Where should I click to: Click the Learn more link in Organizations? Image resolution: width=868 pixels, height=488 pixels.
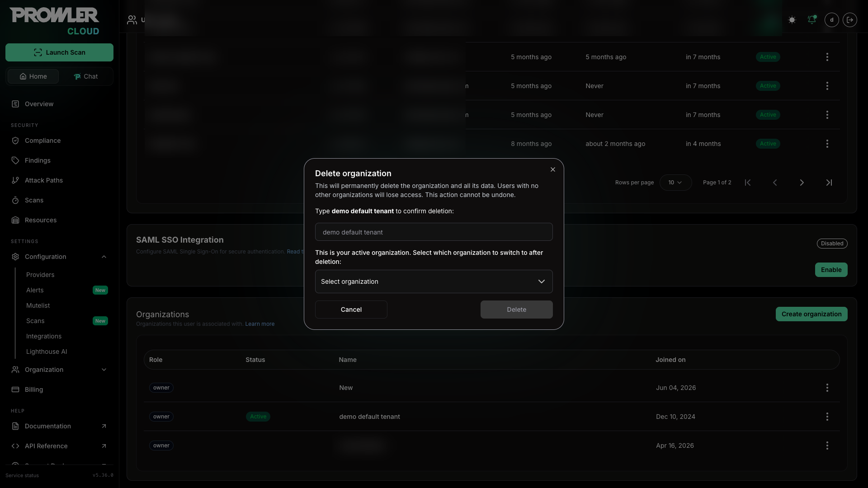tap(259, 324)
